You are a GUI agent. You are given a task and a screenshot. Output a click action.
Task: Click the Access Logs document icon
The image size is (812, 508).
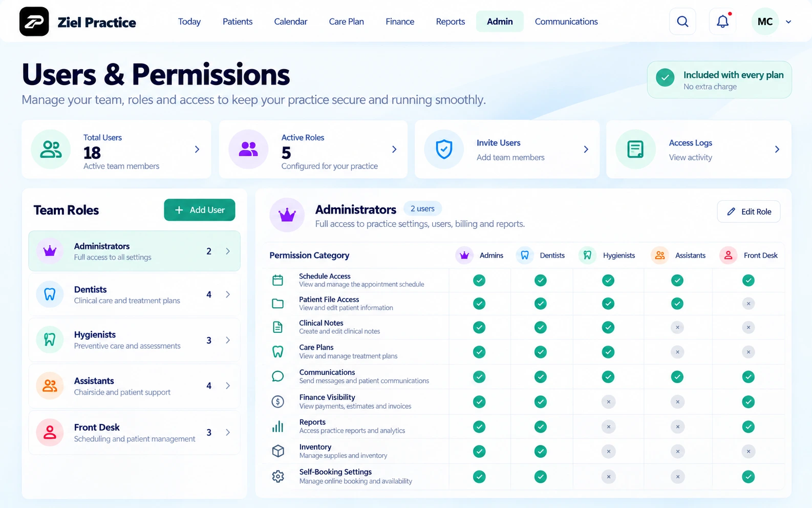tap(635, 149)
